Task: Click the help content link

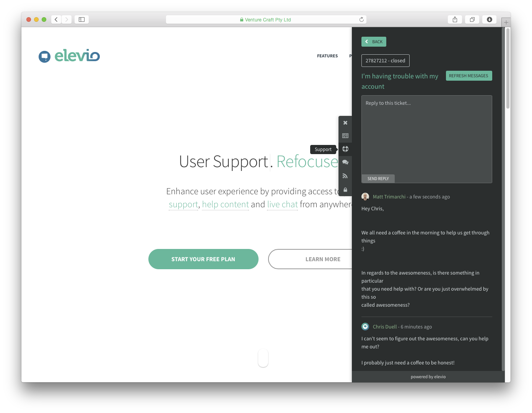Action: [225, 205]
